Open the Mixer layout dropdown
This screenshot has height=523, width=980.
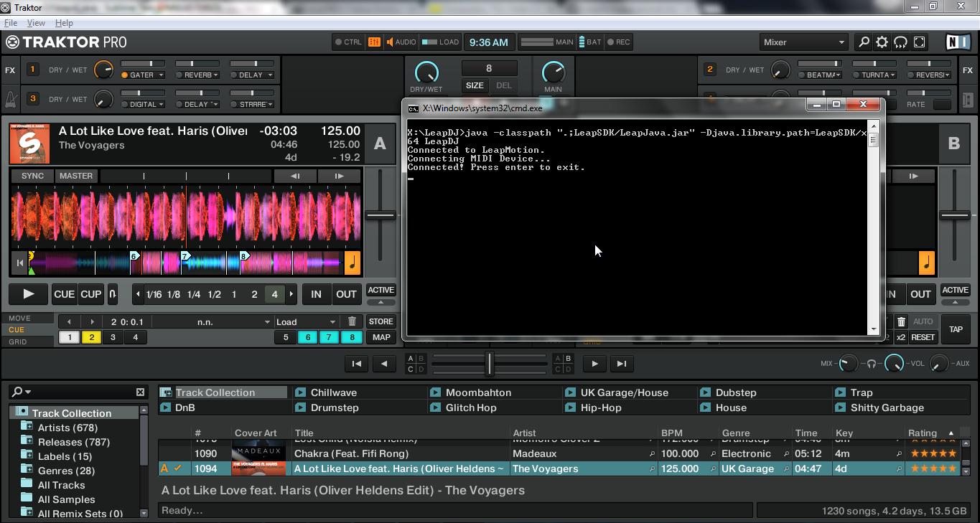coord(804,42)
